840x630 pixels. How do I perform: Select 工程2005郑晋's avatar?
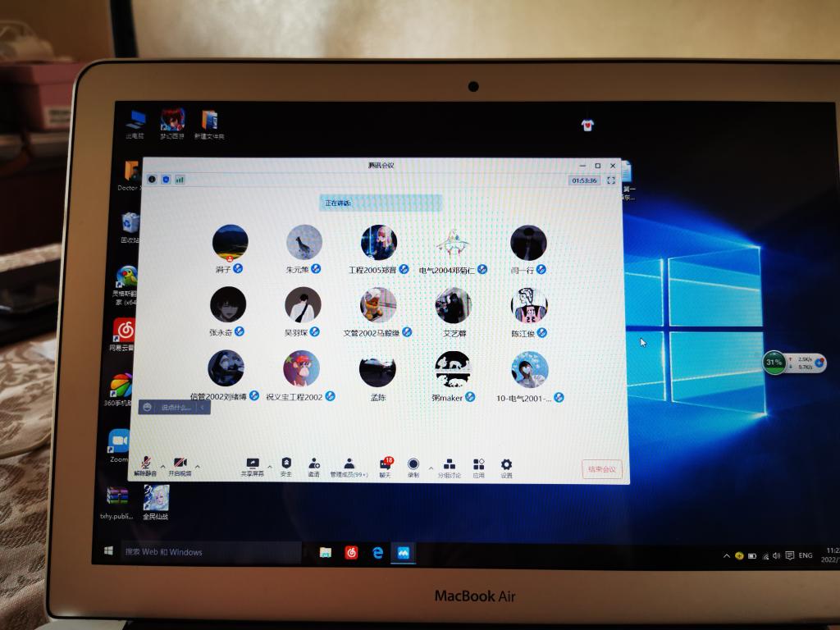379,243
